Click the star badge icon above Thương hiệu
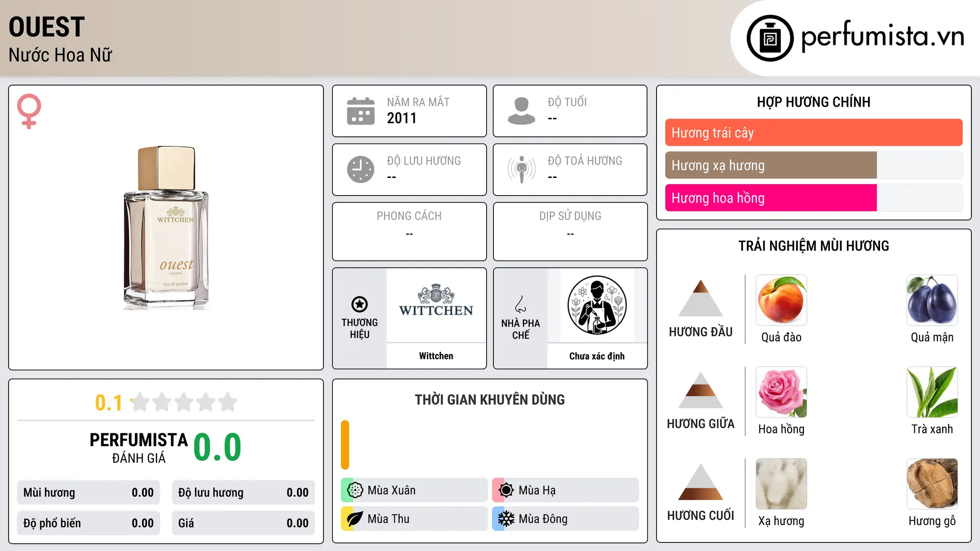This screenshot has width=980, height=551. [359, 304]
